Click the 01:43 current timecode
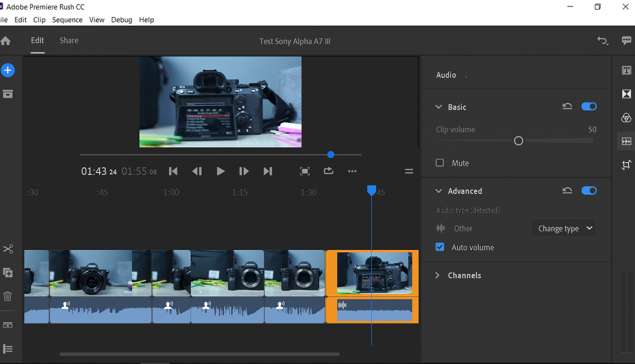 (x=99, y=171)
